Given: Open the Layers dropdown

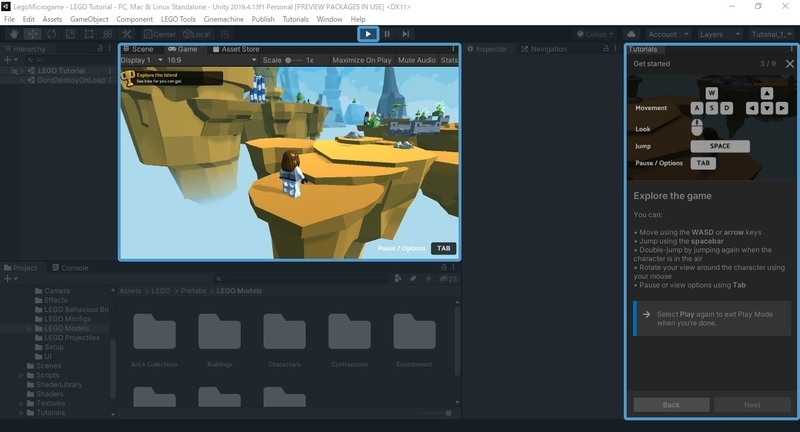Looking at the screenshot, I should click(x=719, y=34).
